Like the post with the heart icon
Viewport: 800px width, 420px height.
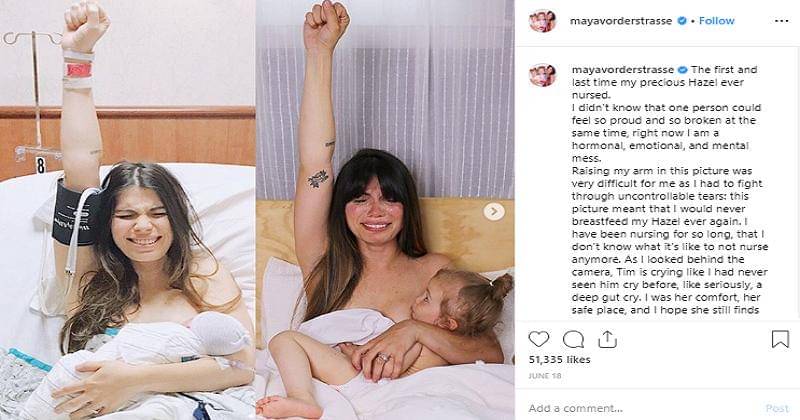coord(538,339)
